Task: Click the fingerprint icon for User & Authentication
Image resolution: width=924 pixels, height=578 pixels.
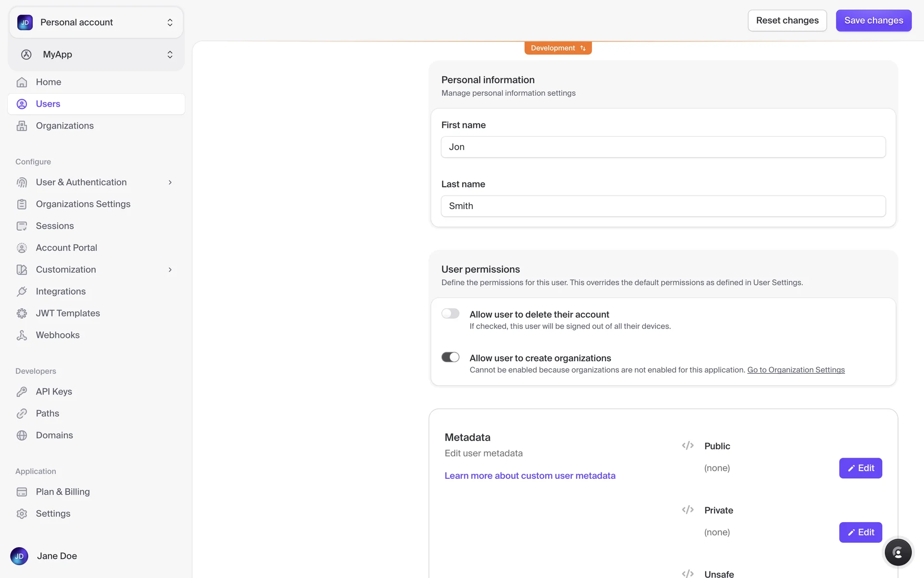Action: click(22, 183)
